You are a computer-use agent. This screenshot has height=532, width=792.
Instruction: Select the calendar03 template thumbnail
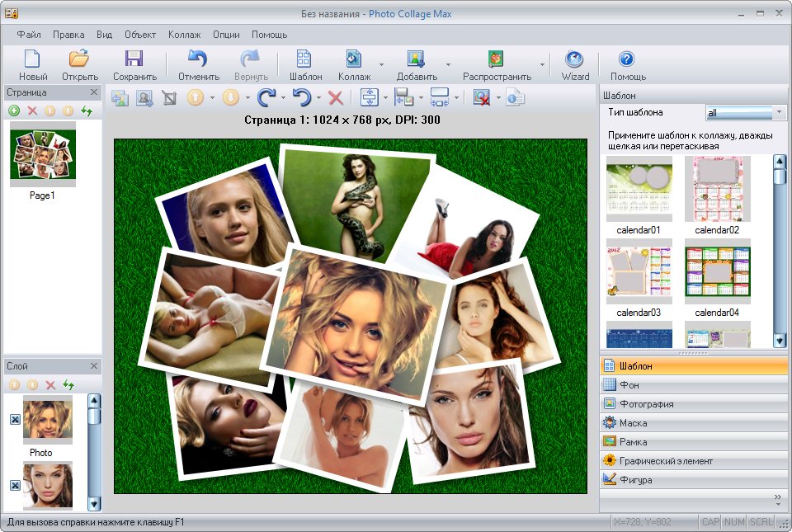tap(639, 272)
